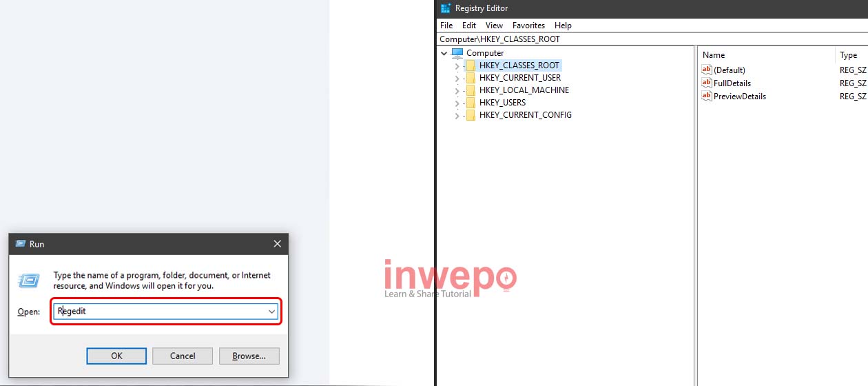Click the REG_SZ type of the PreviewDetails row
Image resolution: width=868 pixels, height=386 pixels.
click(853, 96)
